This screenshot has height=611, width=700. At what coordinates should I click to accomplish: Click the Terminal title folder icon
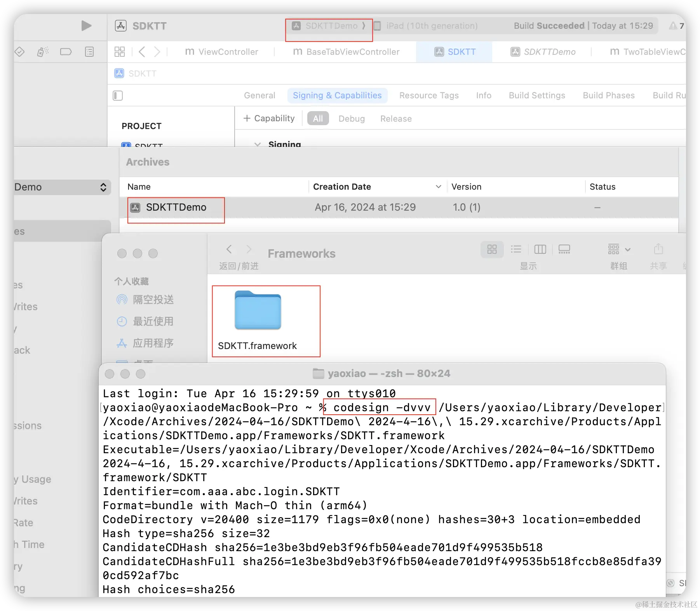(319, 374)
